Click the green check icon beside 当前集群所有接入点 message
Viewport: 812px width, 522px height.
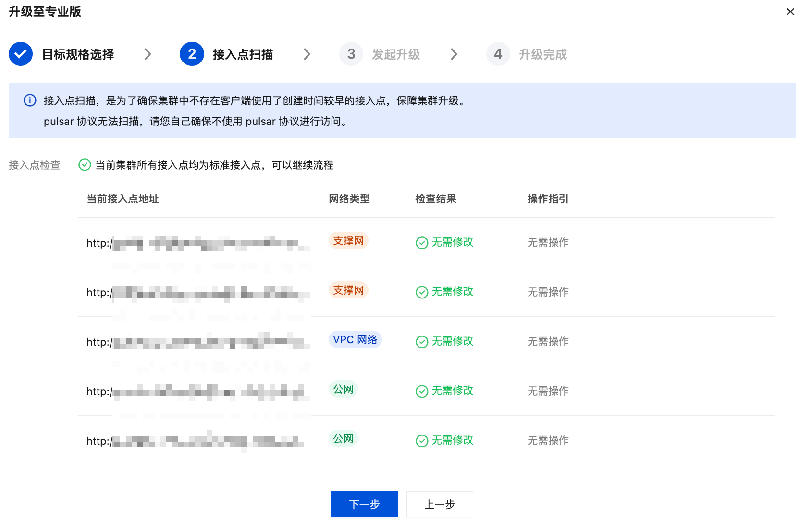(85, 165)
